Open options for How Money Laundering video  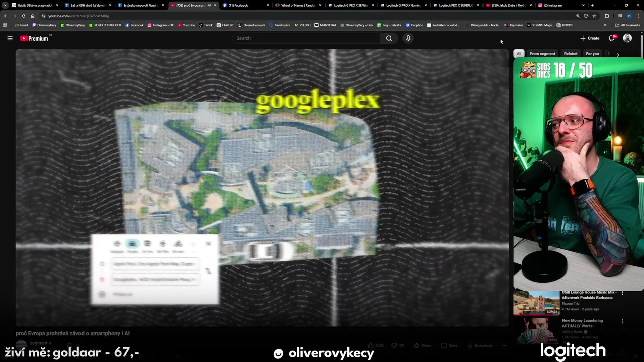click(x=622, y=321)
